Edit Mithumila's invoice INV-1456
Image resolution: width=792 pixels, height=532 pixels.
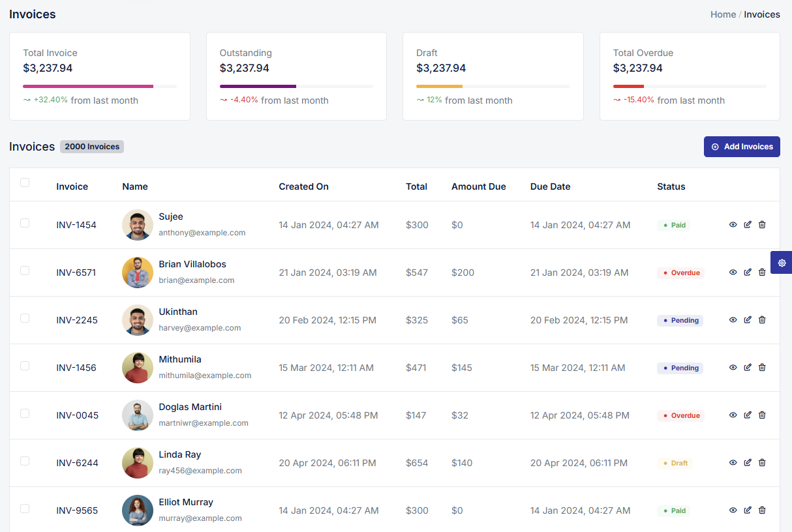pos(748,367)
